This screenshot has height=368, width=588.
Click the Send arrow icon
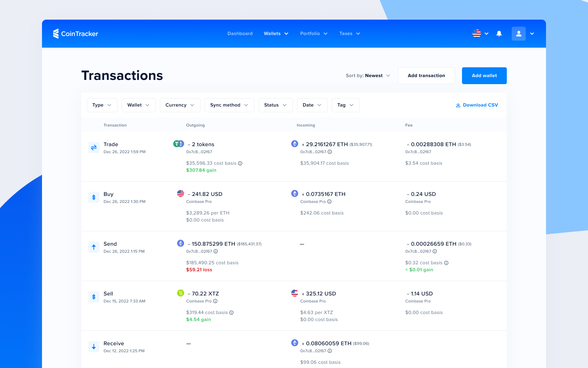tap(94, 247)
